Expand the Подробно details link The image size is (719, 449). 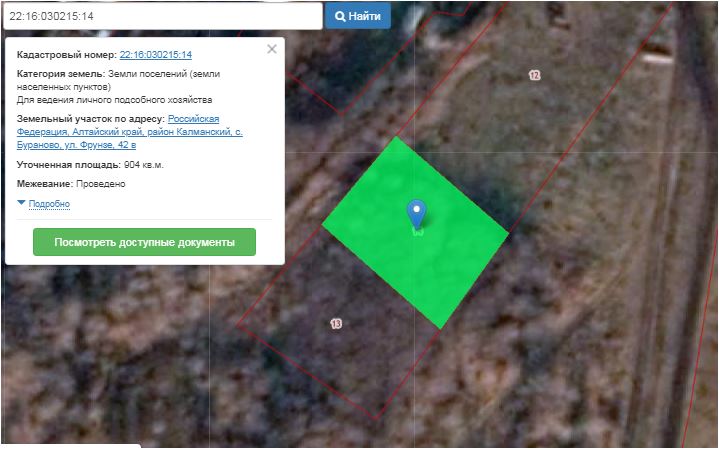pyautogui.click(x=49, y=204)
